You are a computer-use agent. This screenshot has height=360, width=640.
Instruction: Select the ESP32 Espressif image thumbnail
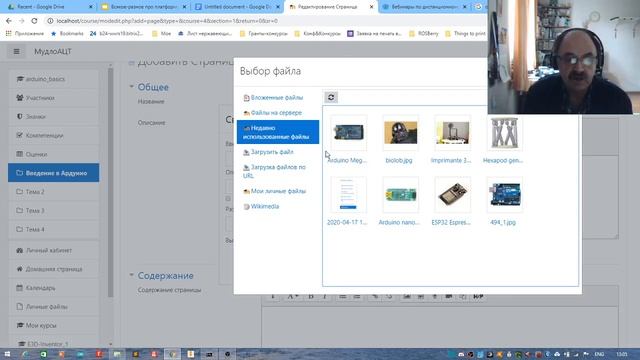(452, 195)
